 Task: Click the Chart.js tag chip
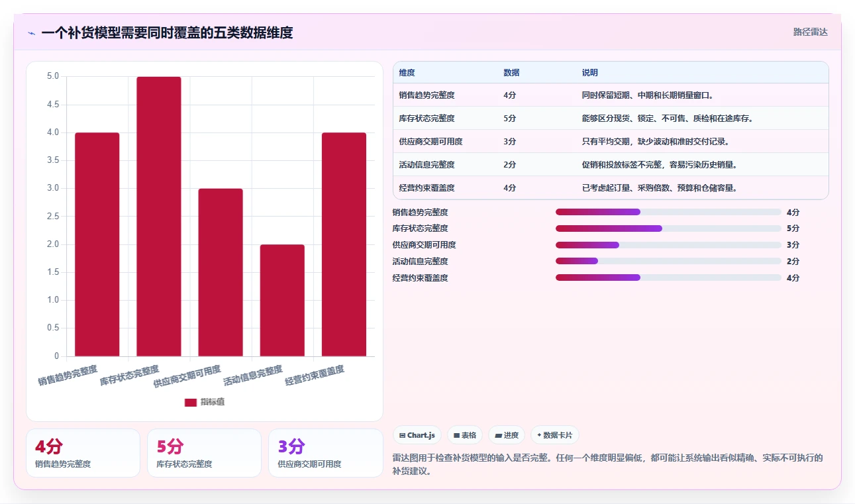click(x=417, y=435)
